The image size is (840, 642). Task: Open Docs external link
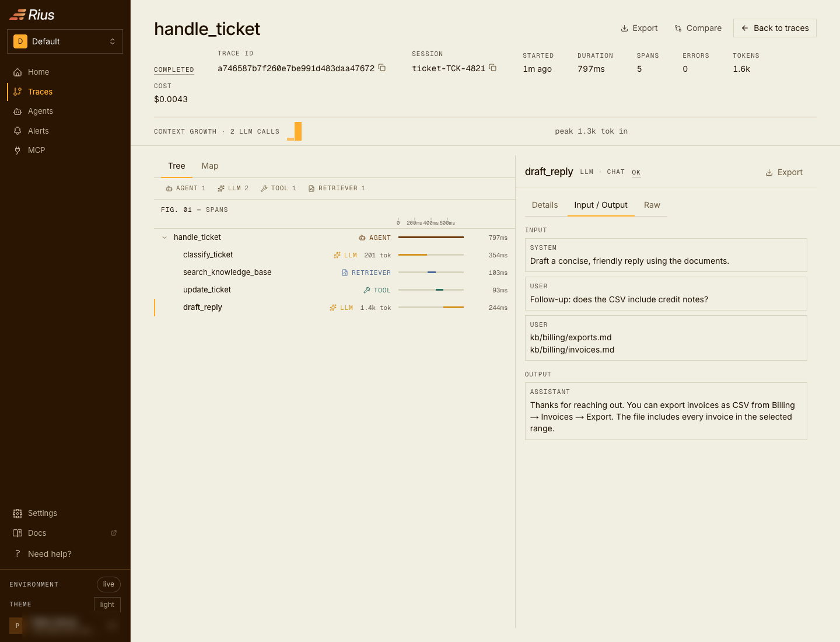click(65, 533)
